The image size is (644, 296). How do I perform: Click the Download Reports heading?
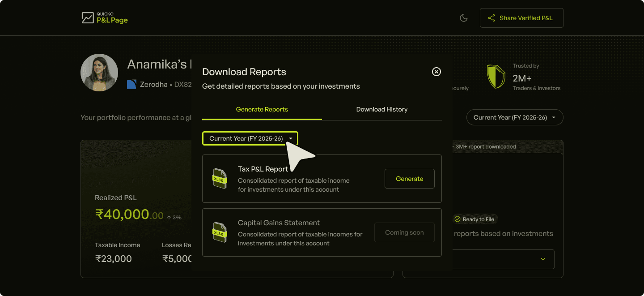point(244,72)
